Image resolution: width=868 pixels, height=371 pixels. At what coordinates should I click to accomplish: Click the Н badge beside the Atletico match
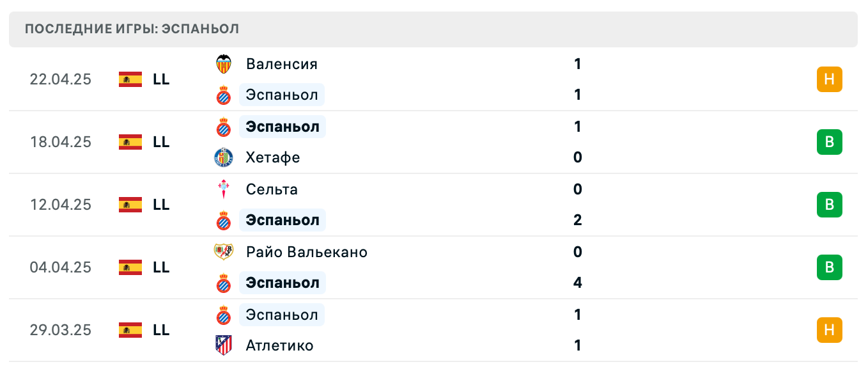tap(830, 330)
